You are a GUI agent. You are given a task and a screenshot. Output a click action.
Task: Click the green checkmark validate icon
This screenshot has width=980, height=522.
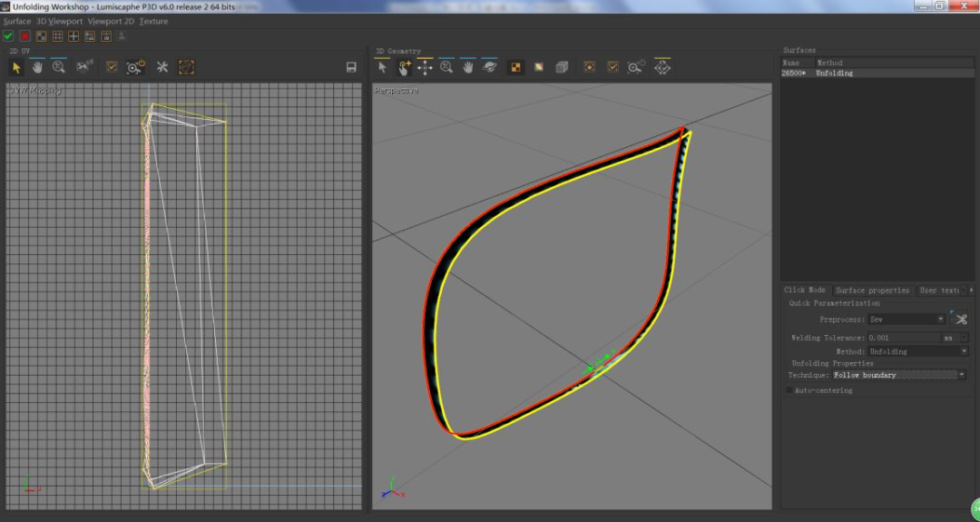pos(8,36)
